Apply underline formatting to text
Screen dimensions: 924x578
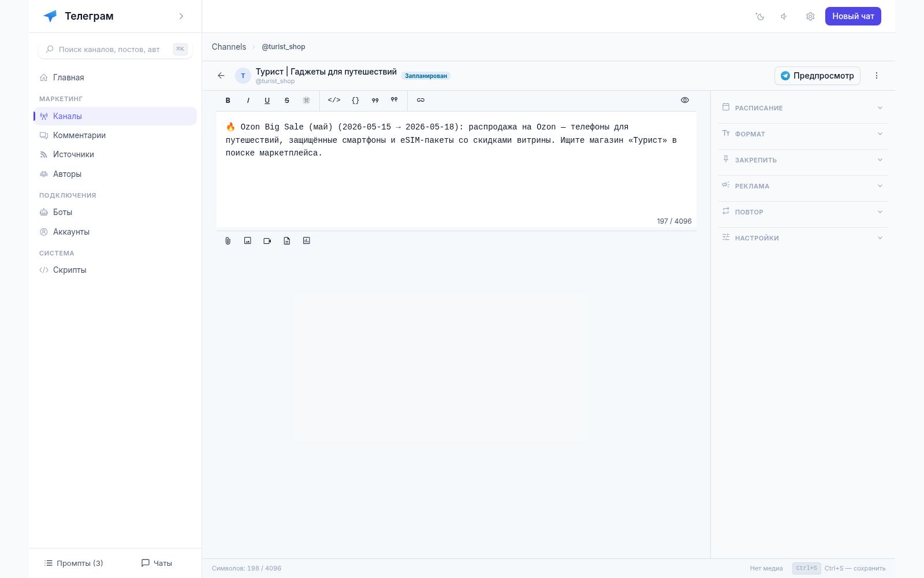(267, 101)
